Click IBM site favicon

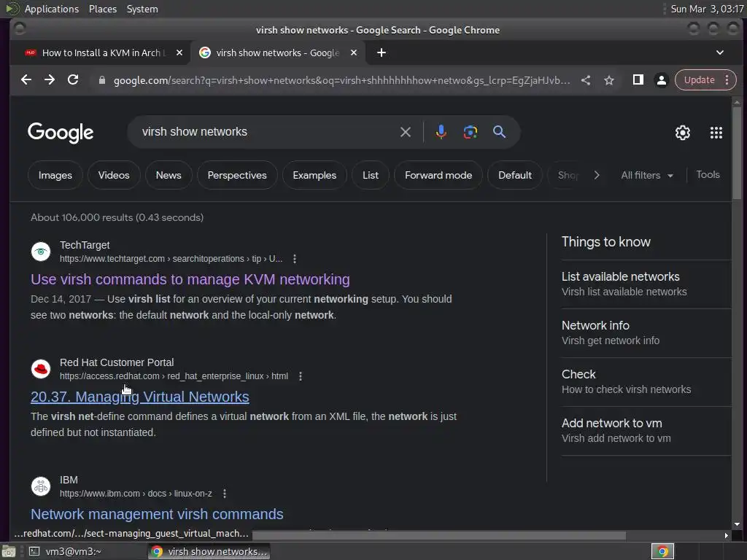coord(41,486)
